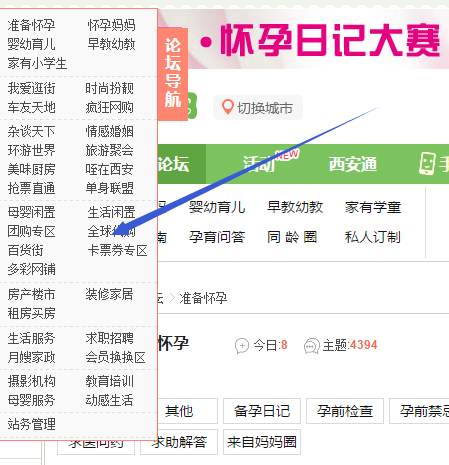Filter threads by 孕前检查 category
This screenshot has height=465, width=449.
click(x=345, y=411)
